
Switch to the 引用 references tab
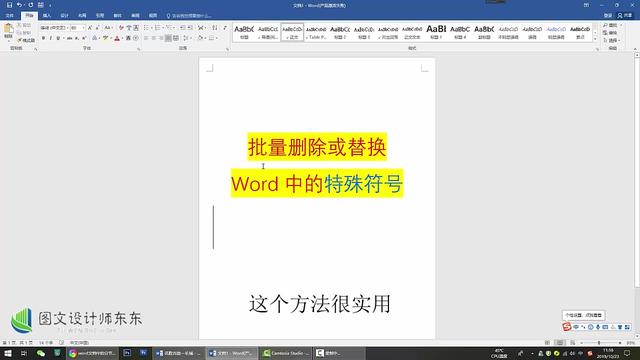(x=100, y=16)
